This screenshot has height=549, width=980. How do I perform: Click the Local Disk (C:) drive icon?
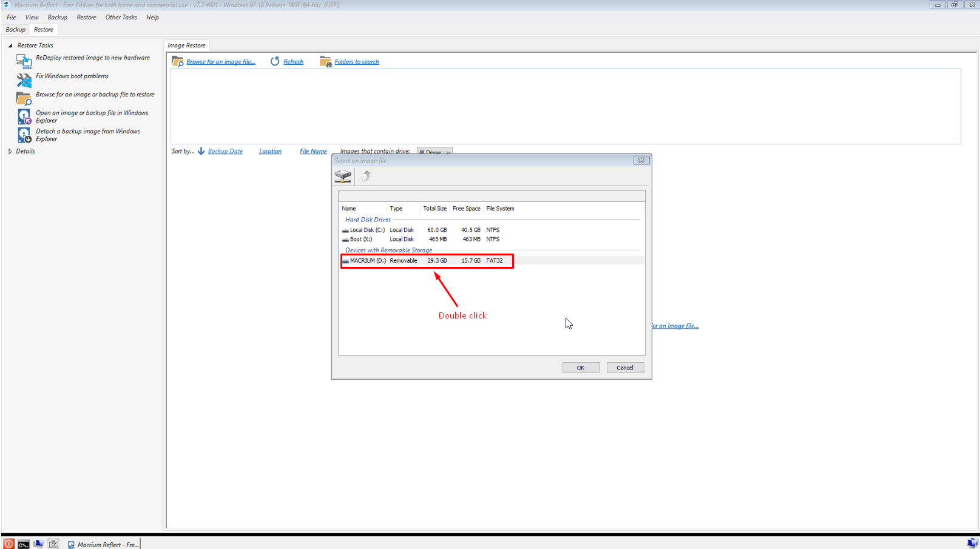point(345,231)
